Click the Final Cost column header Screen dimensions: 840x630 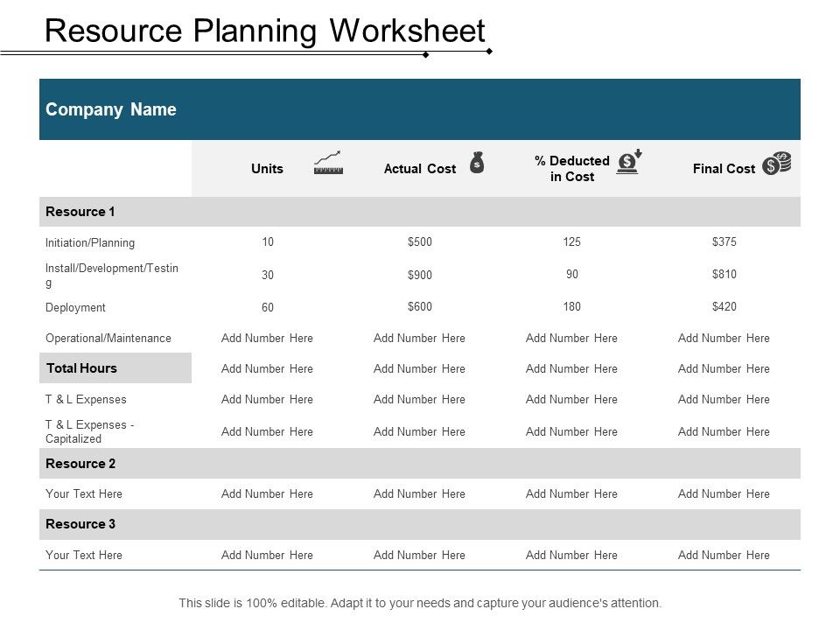tap(724, 169)
